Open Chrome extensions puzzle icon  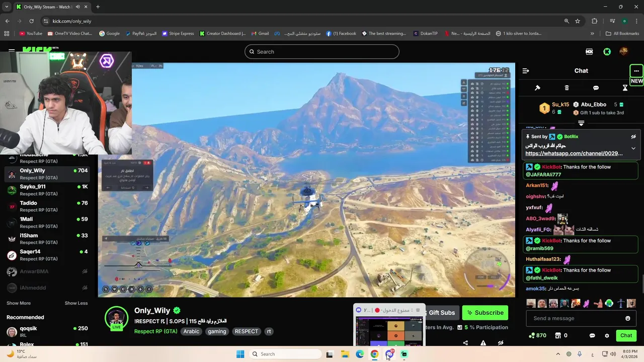[595, 21]
